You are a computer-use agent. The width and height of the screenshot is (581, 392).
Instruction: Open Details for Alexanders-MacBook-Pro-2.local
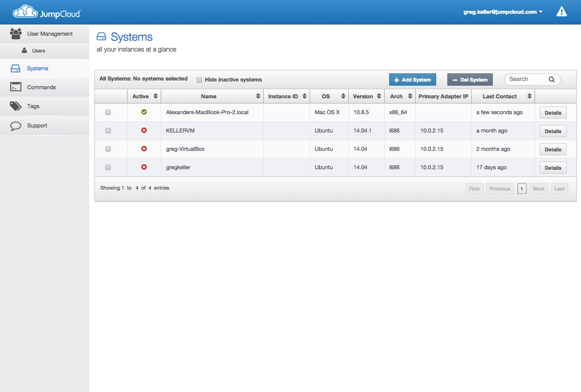pos(553,113)
